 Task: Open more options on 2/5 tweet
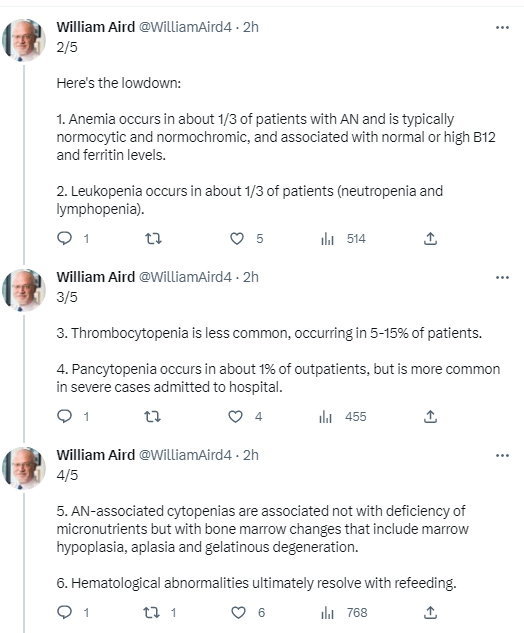502,27
